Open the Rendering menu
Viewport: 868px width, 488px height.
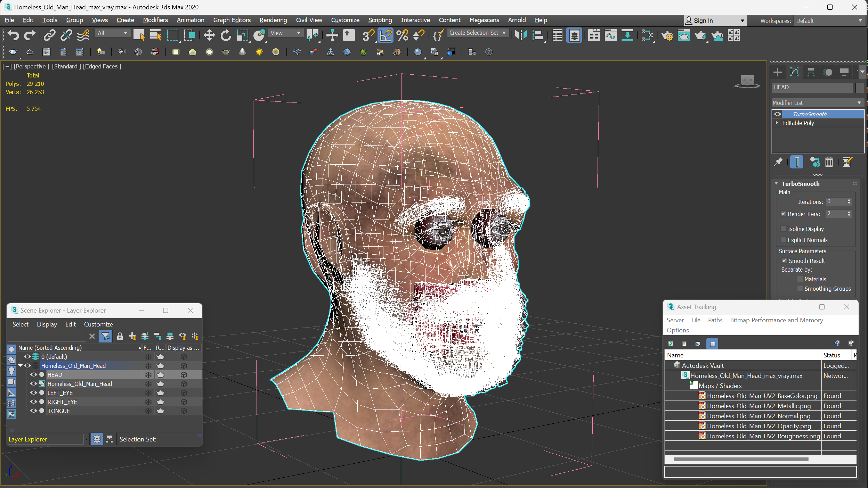[273, 20]
